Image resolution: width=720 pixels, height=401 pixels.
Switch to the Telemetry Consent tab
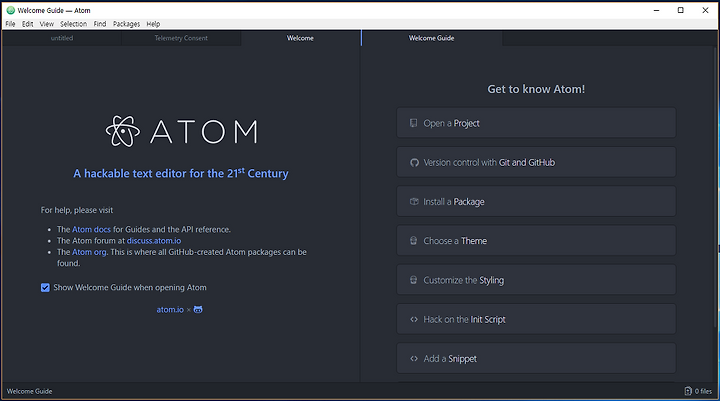[181, 38]
